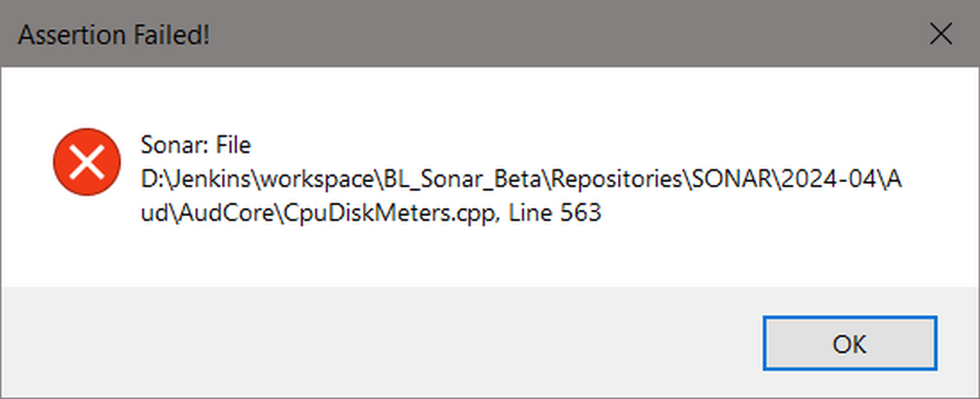Click the gray footer left of OK
Image resolution: width=980 pixels, height=399 pixels.
click(x=391, y=343)
